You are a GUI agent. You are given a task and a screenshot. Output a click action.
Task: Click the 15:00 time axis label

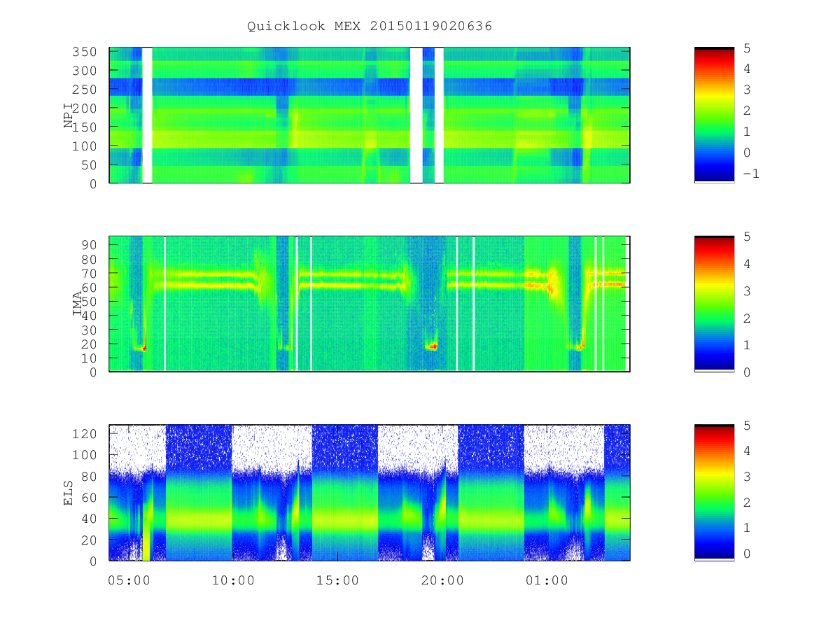click(337, 581)
